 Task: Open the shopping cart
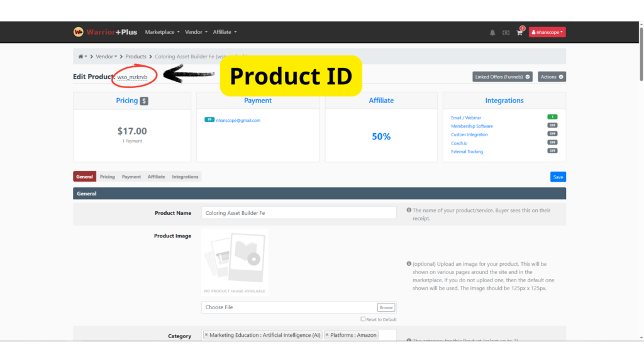pos(519,33)
